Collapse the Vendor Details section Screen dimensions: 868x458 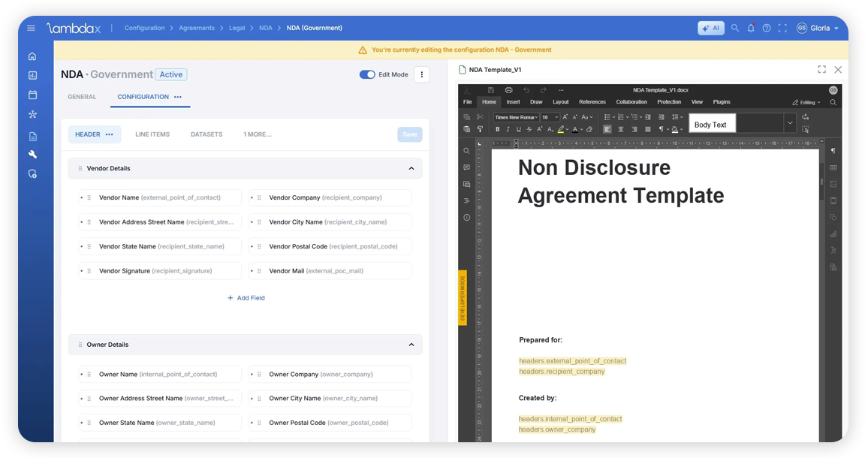point(411,168)
